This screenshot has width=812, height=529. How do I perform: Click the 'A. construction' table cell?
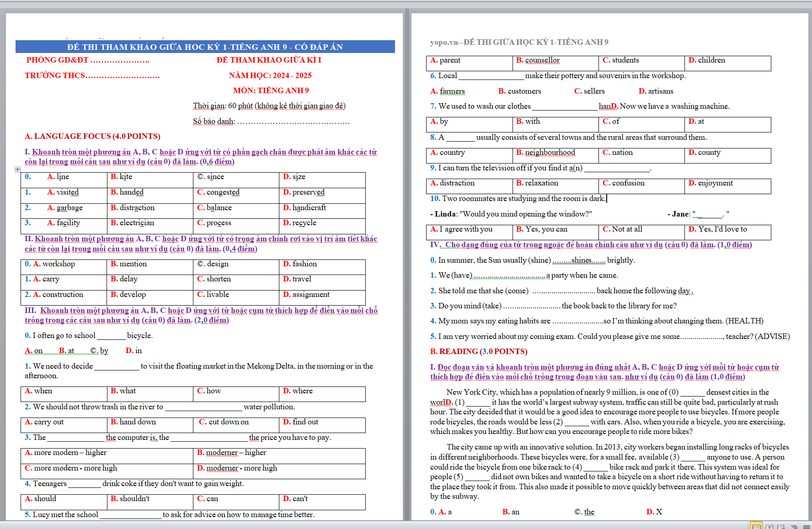click(64, 298)
